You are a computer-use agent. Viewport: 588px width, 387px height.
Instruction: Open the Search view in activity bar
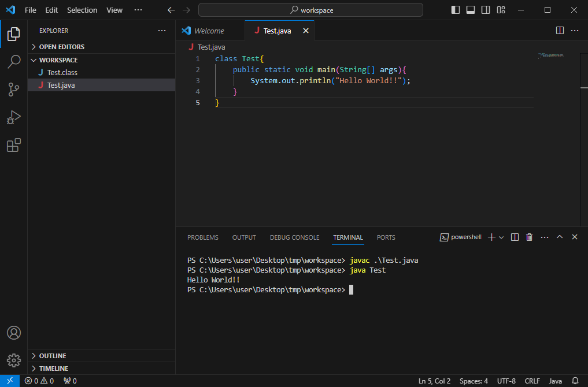point(13,62)
